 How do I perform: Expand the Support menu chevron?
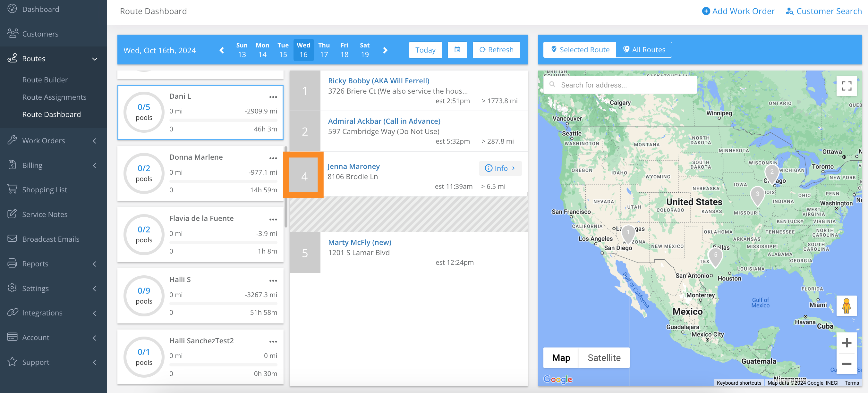tap(95, 362)
